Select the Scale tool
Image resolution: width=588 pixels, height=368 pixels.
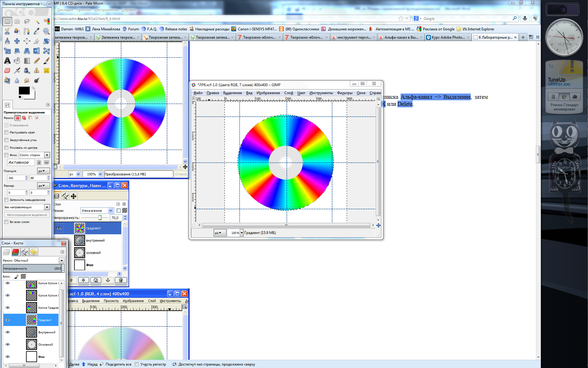(7, 51)
